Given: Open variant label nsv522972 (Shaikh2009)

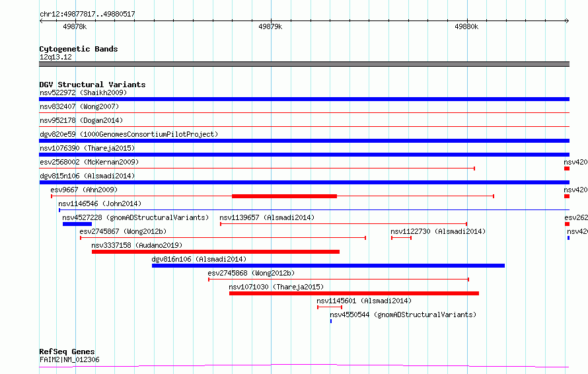Looking at the screenshot, I should pos(83,93).
